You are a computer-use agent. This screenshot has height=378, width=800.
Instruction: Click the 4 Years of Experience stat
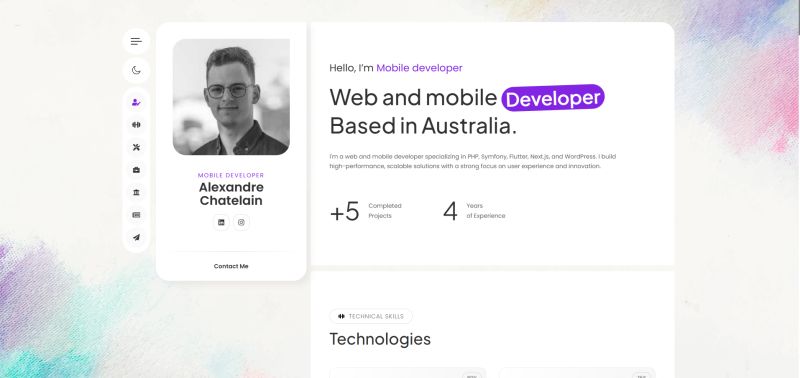[474, 211]
